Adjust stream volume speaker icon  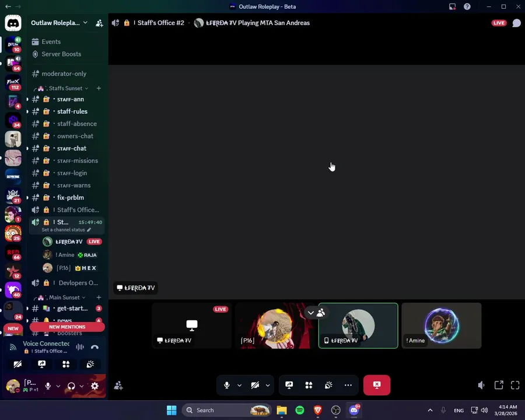coord(481,385)
